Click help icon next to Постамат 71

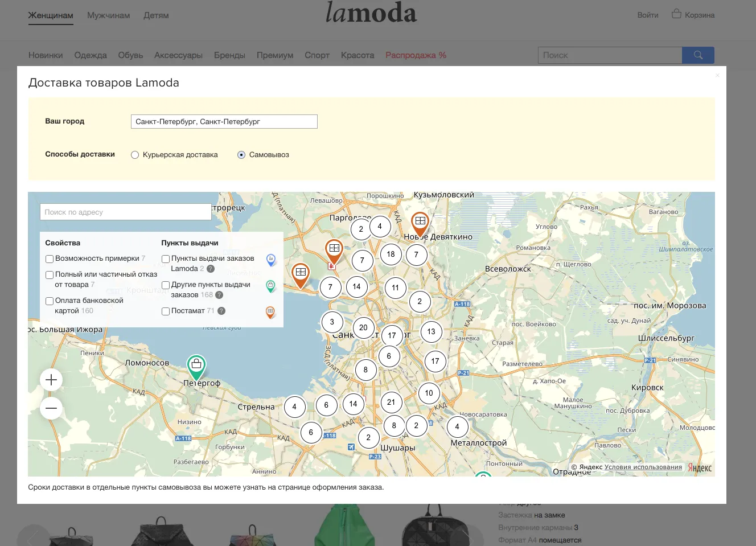point(221,311)
